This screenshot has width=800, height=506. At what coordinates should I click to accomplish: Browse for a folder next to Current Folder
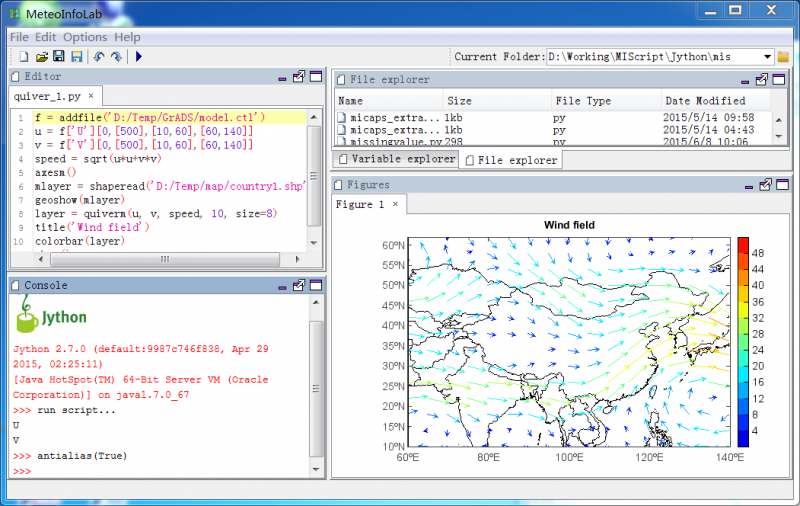pyautogui.click(x=784, y=57)
